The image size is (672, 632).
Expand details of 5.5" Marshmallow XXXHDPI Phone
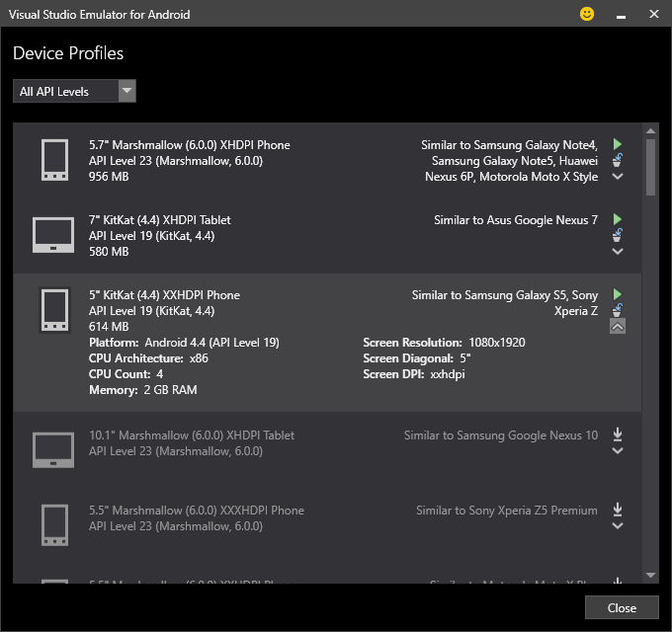click(617, 525)
